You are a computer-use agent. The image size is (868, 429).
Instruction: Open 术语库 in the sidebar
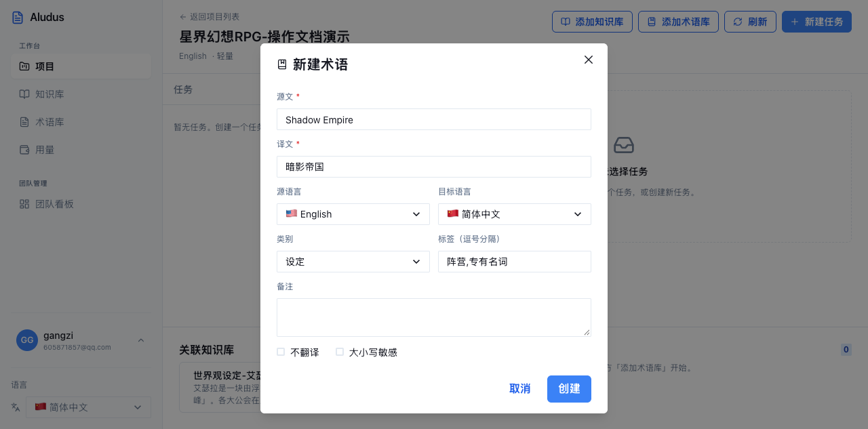tap(81, 122)
